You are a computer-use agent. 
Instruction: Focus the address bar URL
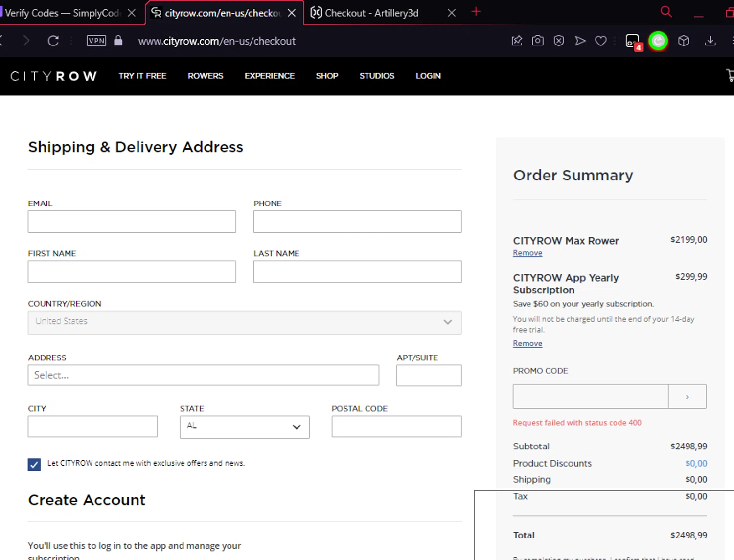(x=217, y=41)
